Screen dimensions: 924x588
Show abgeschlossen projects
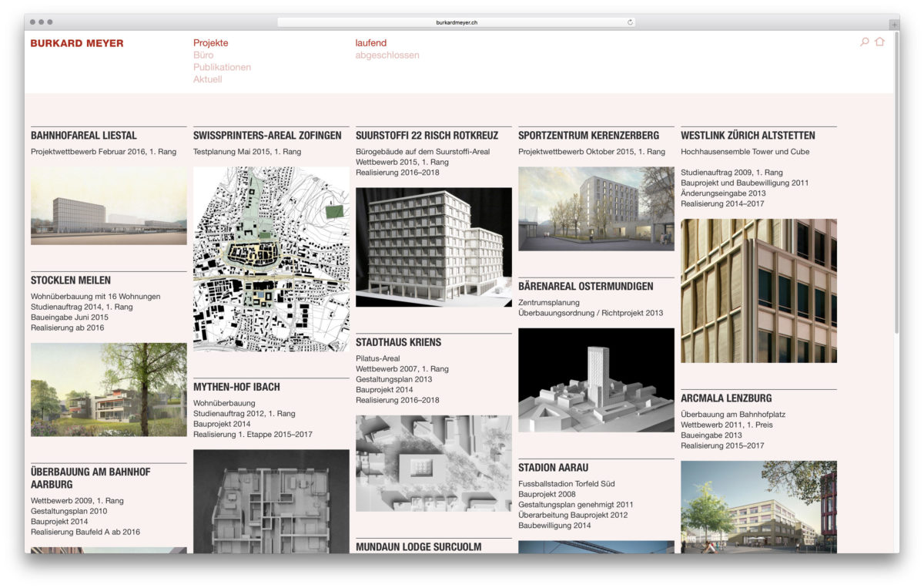coord(387,55)
